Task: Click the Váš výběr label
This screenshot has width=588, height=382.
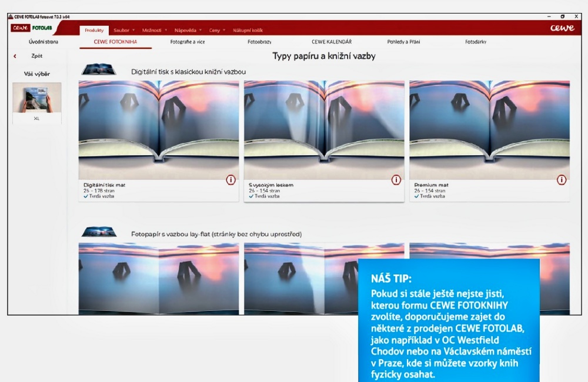Action: [36, 74]
